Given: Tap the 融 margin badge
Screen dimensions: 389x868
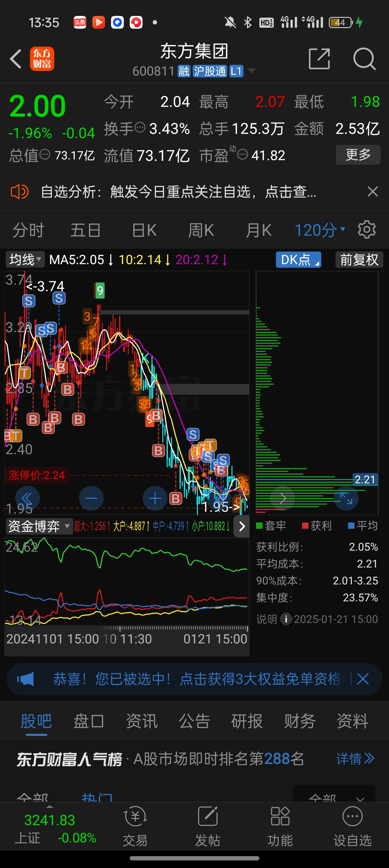Looking at the screenshot, I should (184, 71).
